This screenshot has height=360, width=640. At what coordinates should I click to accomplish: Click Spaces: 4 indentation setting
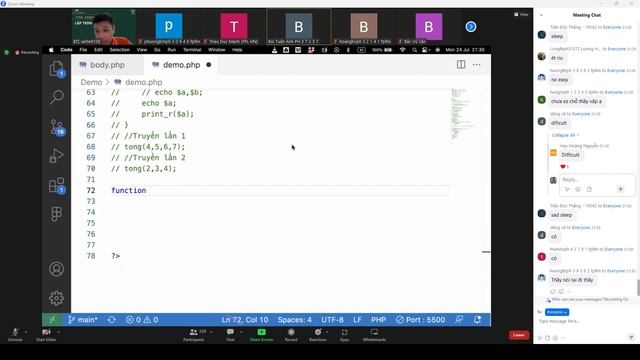point(295,320)
